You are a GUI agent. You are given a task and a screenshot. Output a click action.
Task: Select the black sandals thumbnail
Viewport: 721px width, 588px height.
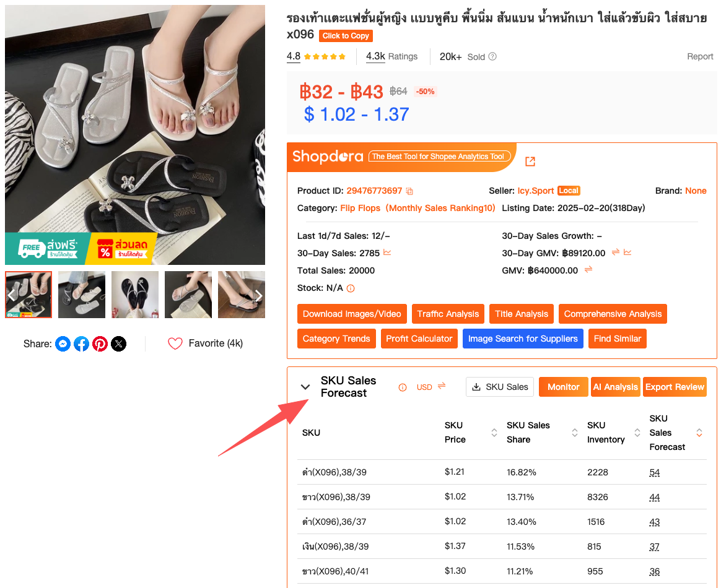click(x=135, y=295)
